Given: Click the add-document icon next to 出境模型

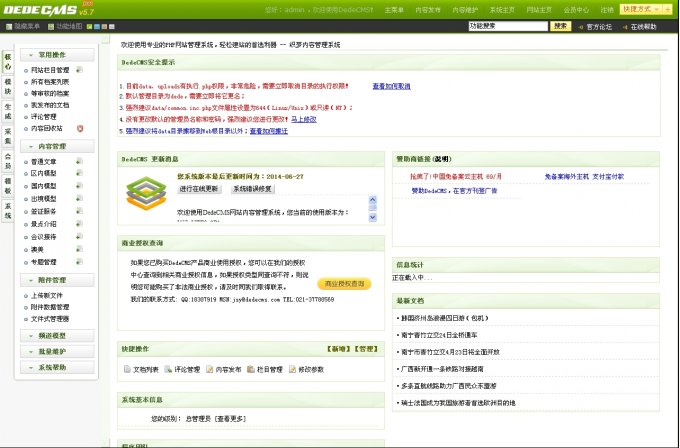Looking at the screenshot, I should point(79,198).
